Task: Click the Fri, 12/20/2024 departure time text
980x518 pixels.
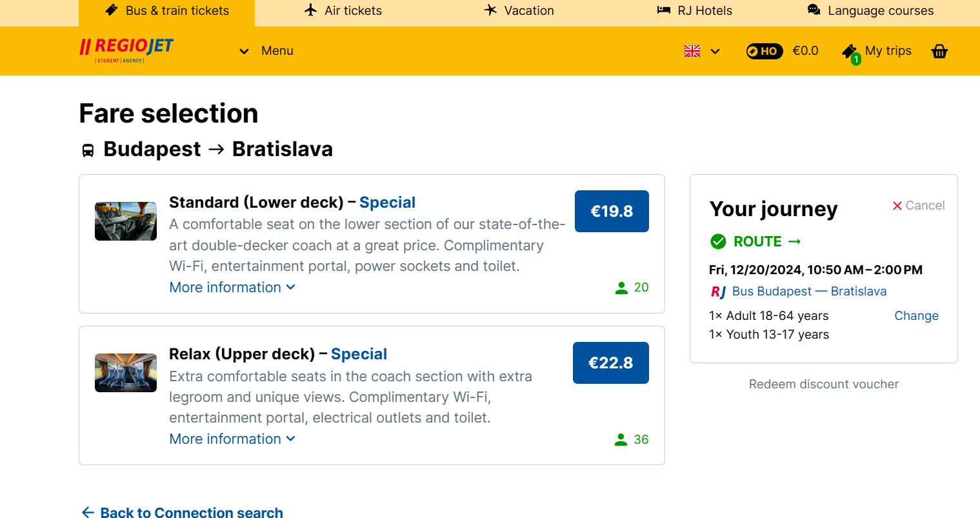Action: coord(815,270)
